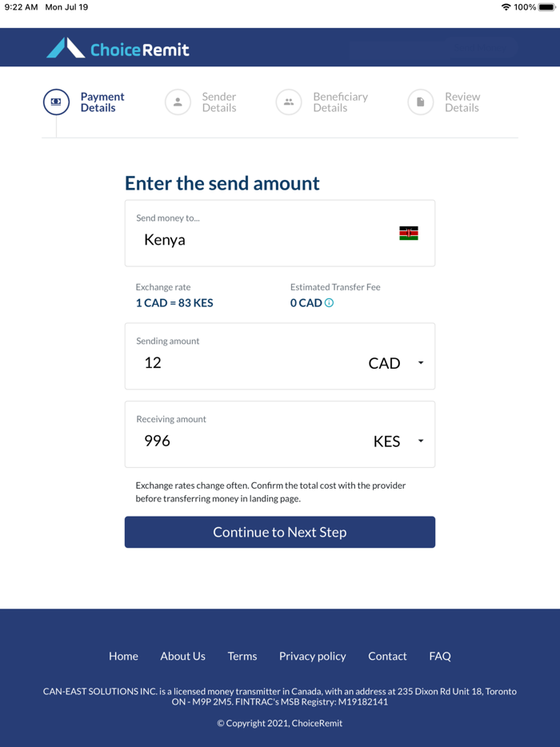Select the Payment Details step icon
Image resolution: width=560 pixels, height=747 pixels.
click(55, 102)
